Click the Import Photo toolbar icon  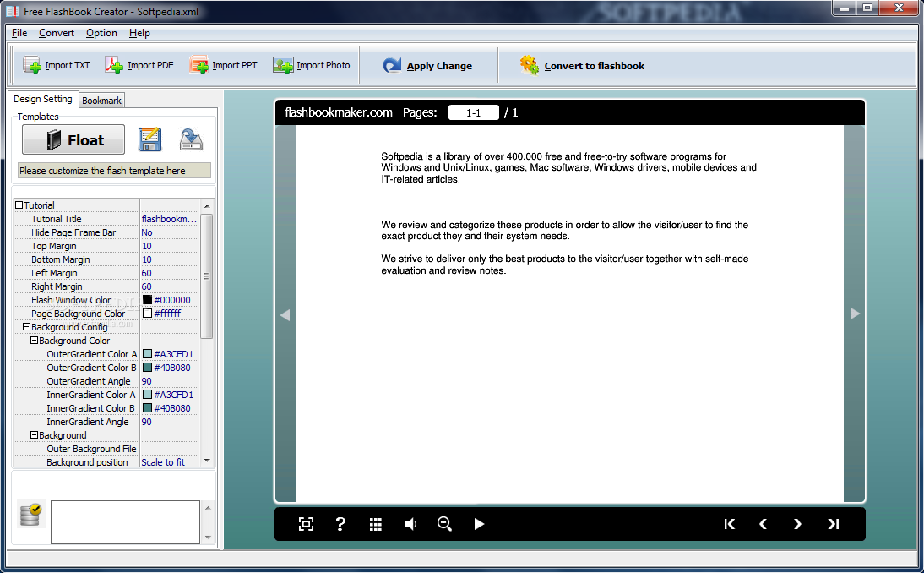(x=283, y=65)
